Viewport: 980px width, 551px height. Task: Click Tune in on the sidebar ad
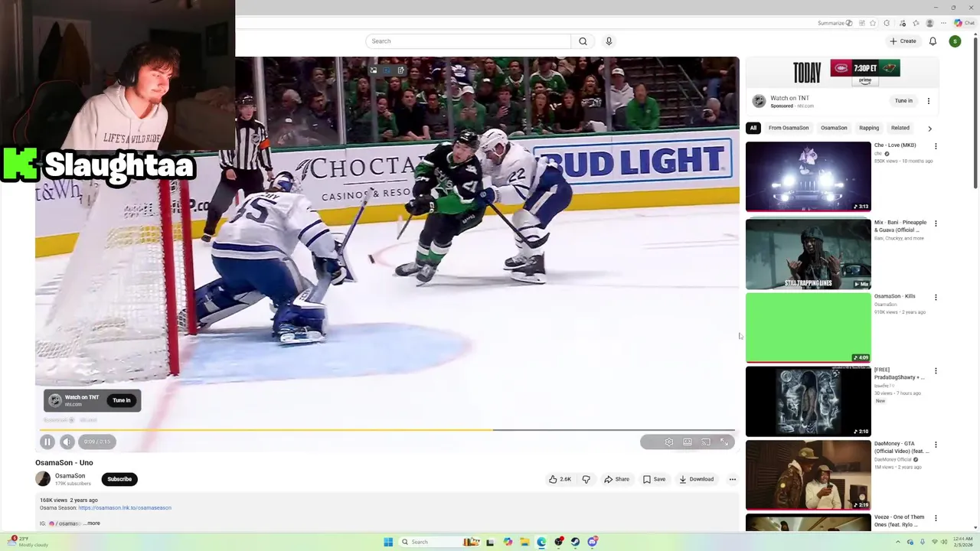point(903,101)
